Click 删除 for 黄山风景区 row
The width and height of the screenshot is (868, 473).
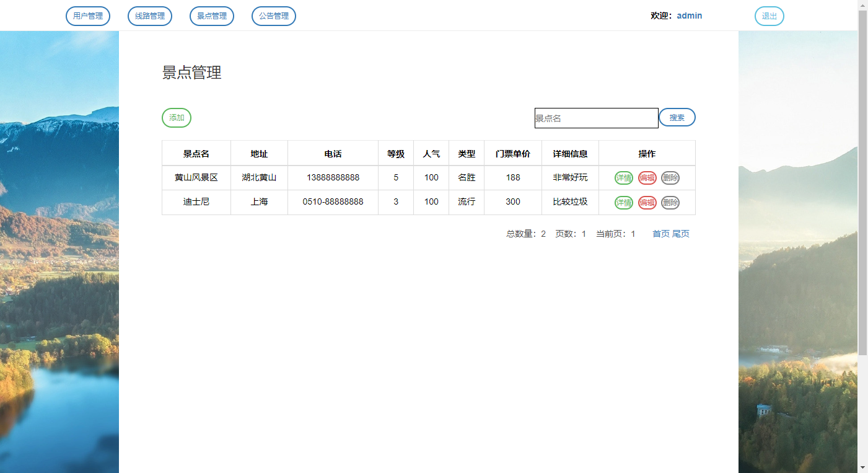(x=670, y=178)
